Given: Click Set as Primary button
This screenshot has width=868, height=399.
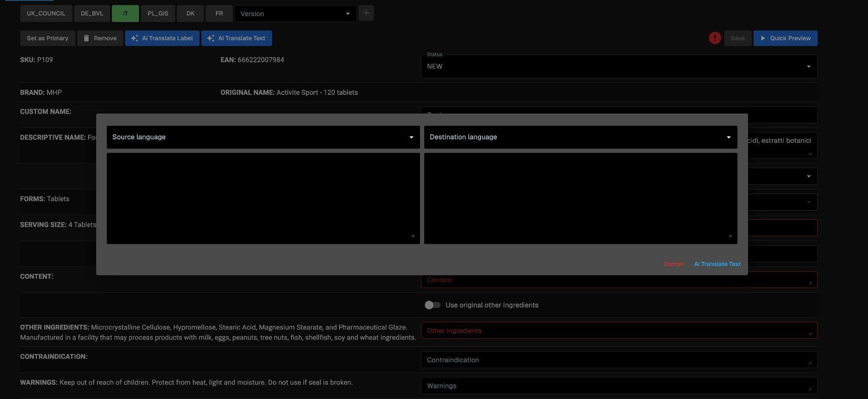Looking at the screenshot, I should (47, 38).
